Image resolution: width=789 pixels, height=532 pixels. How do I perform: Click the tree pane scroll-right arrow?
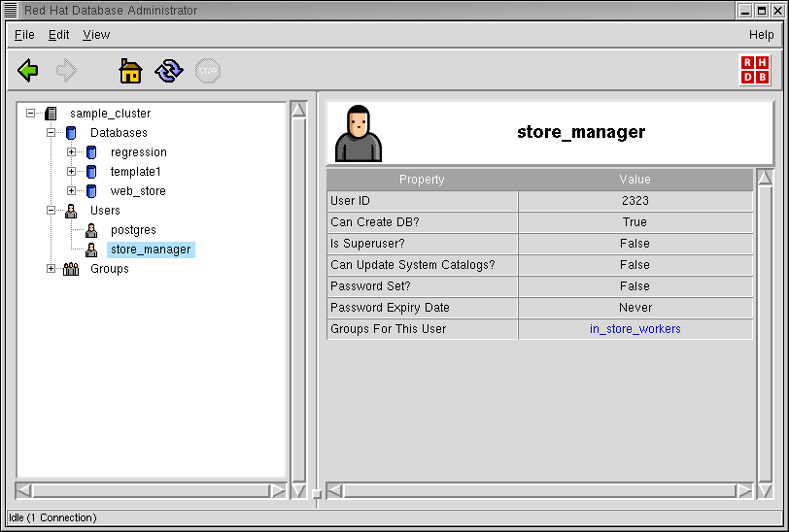pos(278,490)
